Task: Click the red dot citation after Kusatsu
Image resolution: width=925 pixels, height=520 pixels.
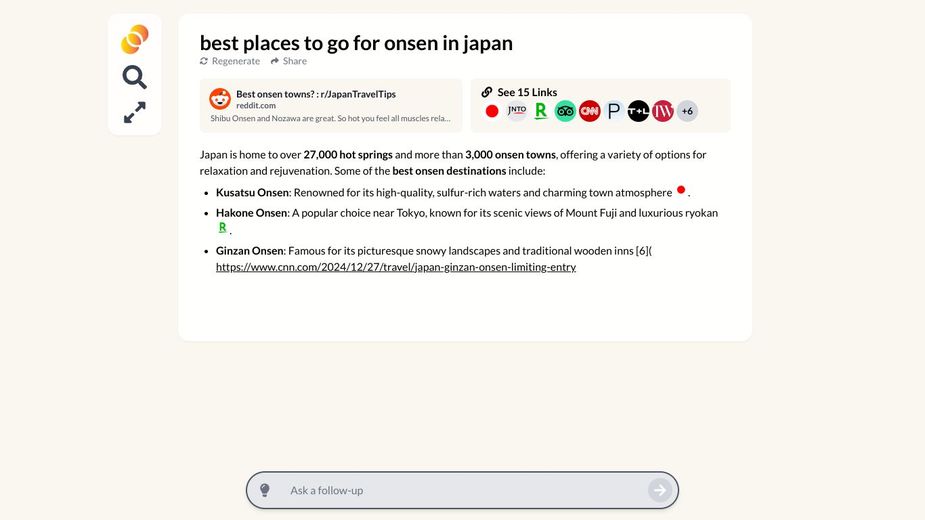Action: pos(681,190)
